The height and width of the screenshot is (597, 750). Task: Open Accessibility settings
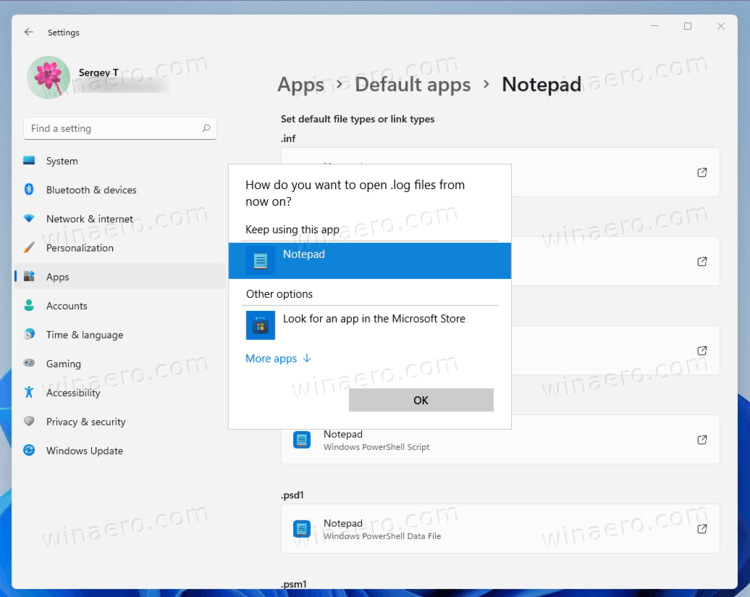tap(120, 393)
